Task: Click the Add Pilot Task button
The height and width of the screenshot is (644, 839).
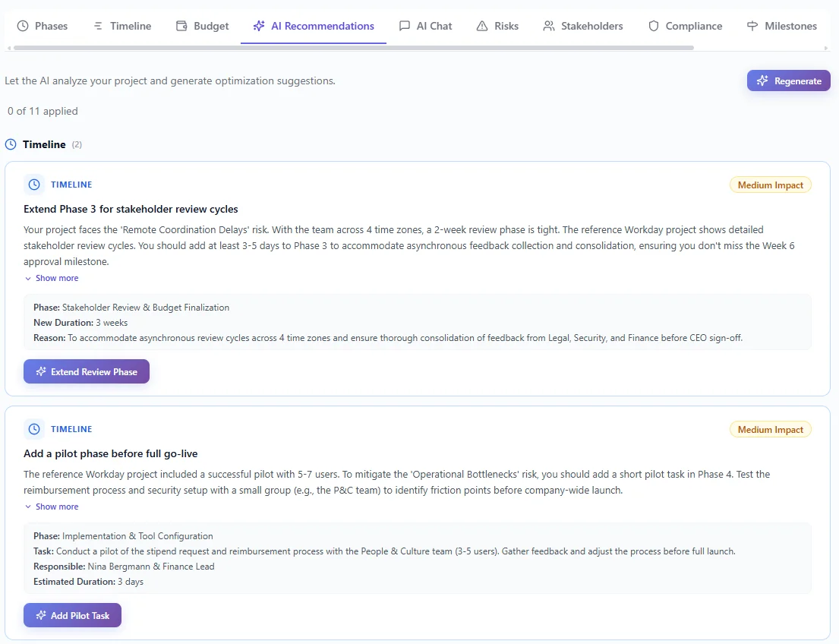Action: pyautogui.click(x=72, y=615)
